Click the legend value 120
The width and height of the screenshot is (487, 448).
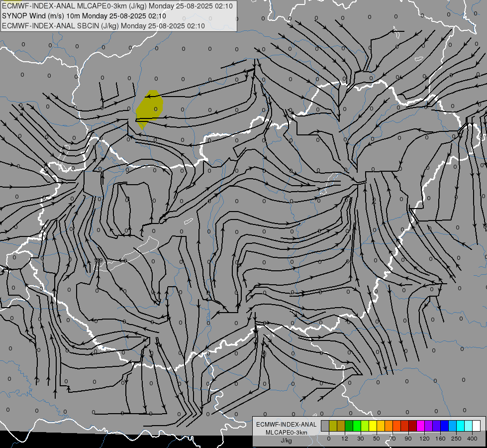(x=425, y=439)
